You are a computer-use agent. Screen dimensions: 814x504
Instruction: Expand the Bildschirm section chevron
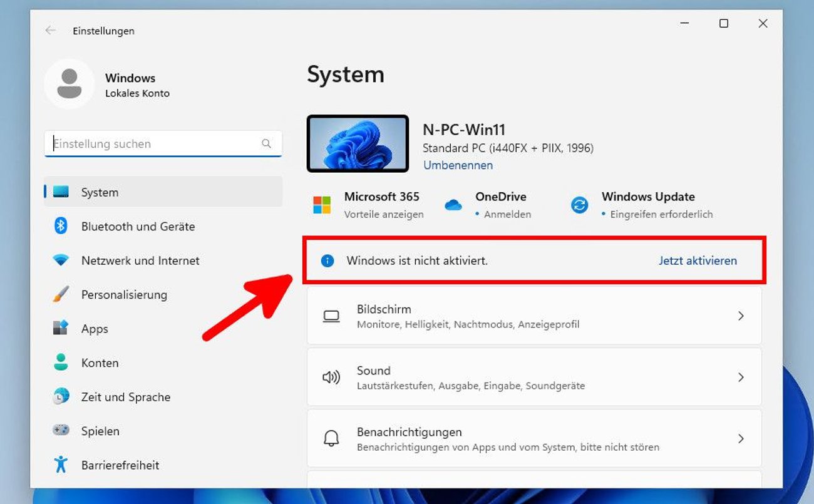point(741,316)
